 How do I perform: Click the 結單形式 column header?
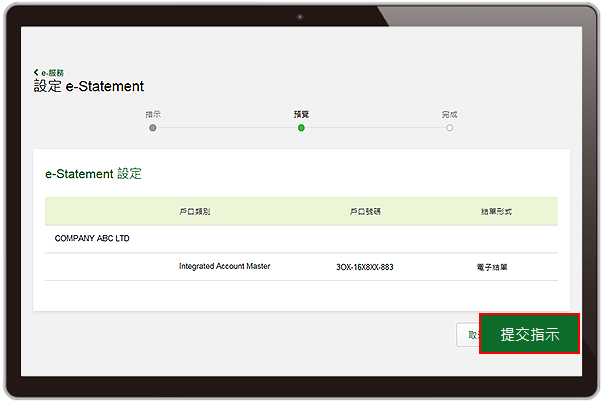[x=496, y=211]
